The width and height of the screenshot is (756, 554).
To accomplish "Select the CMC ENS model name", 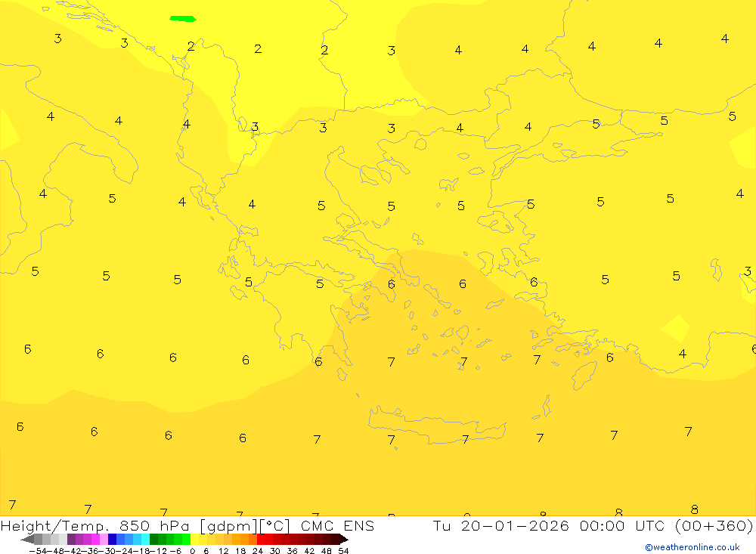I will point(337,525).
